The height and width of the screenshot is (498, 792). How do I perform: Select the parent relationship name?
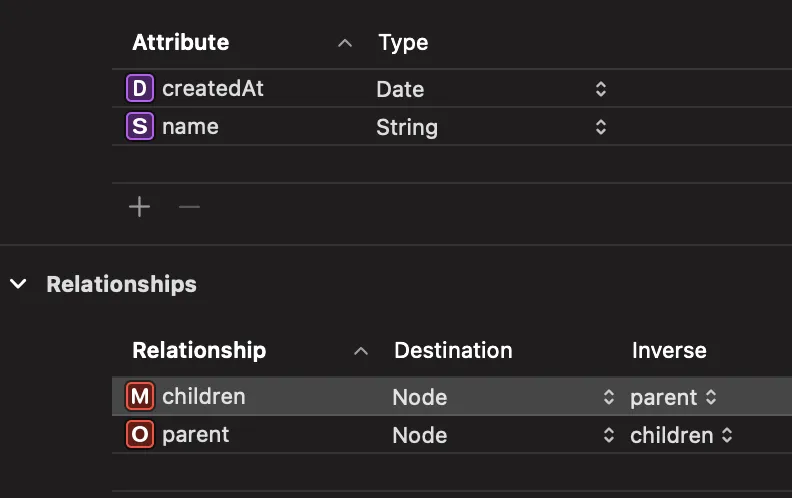196,435
